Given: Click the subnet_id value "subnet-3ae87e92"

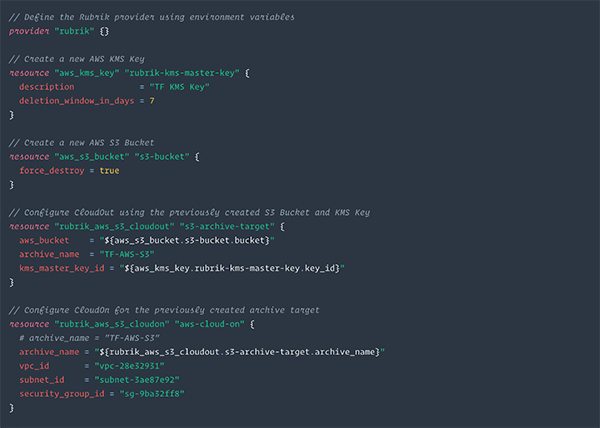Looking at the screenshot, I should (x=137, y=380).
